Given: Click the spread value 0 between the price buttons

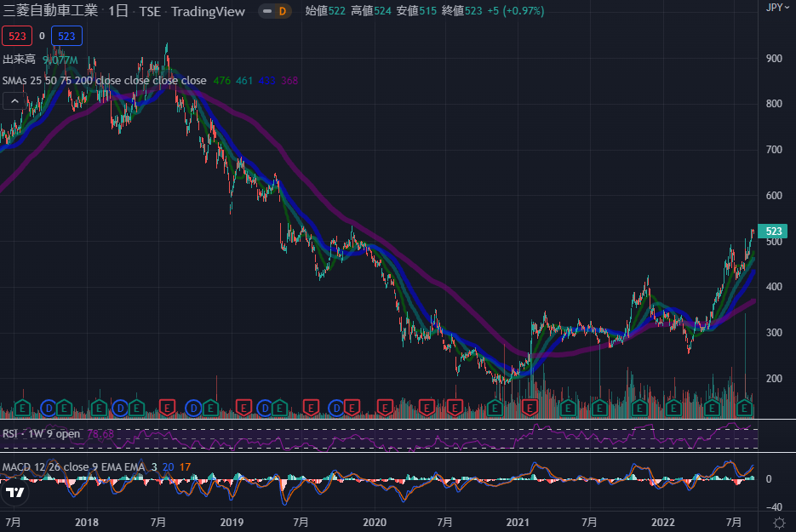Looking at the screenshot, I should tap(42, 36).
